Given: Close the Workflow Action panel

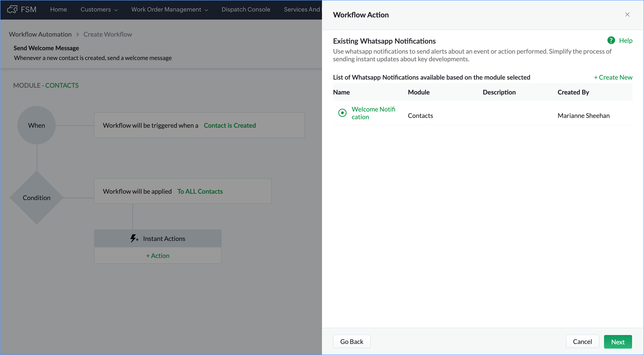Looking at the screenshot, I should tap(627, 14).
